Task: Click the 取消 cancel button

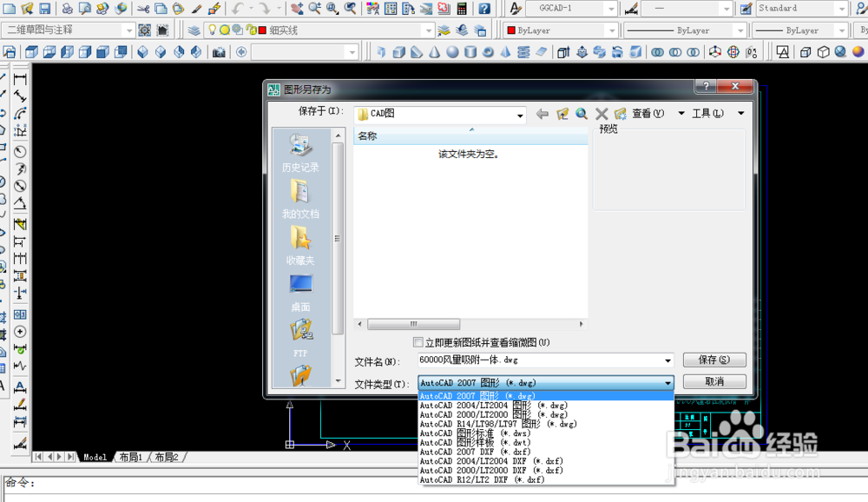Action: click(x=714, y=382)
